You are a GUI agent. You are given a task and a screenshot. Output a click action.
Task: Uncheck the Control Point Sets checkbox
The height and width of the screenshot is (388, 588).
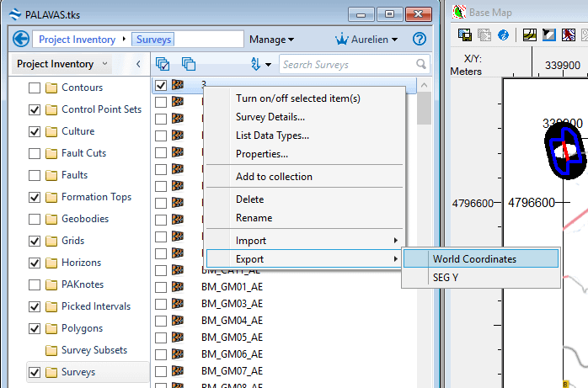[x=35, y=109]
